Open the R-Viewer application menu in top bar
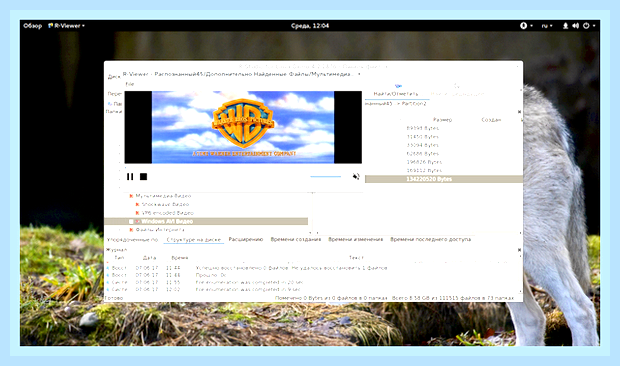The height and width of the screenshot is (366, 620). click(x=66, y=26)
